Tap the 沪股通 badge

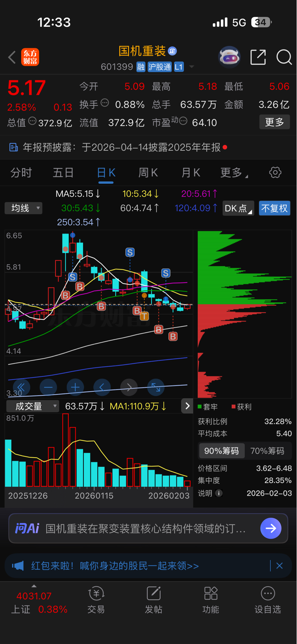pos(160,67)
